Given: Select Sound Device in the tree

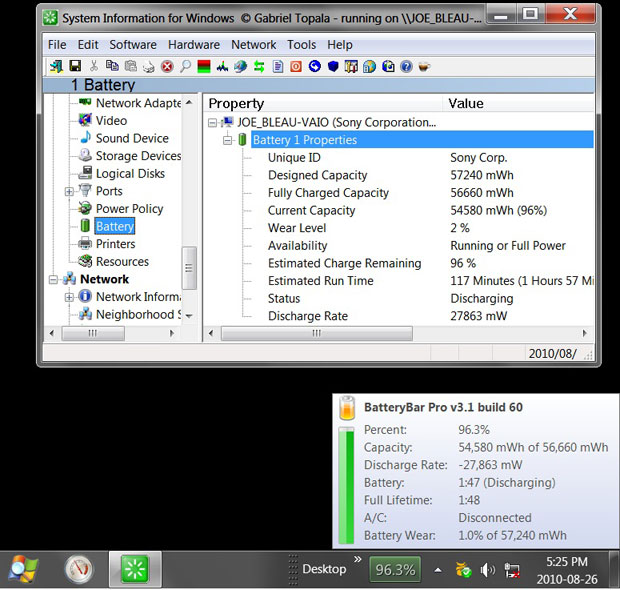Looking at the screenshot, I should (x=132, y=138).
